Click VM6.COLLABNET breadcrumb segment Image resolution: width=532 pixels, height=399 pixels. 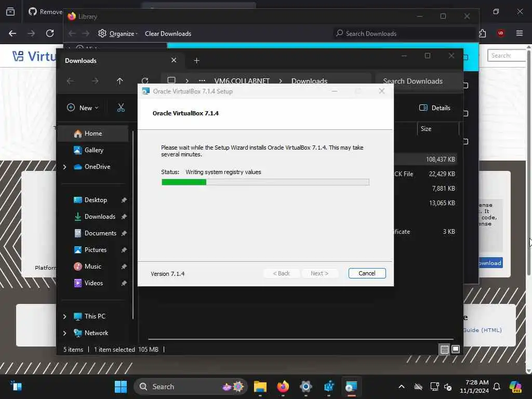click(x=242, y=81)
